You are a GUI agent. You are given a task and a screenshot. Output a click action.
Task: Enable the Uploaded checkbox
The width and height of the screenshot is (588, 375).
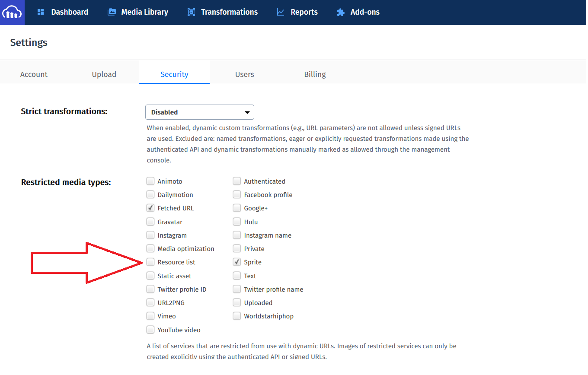coord(237,302)
